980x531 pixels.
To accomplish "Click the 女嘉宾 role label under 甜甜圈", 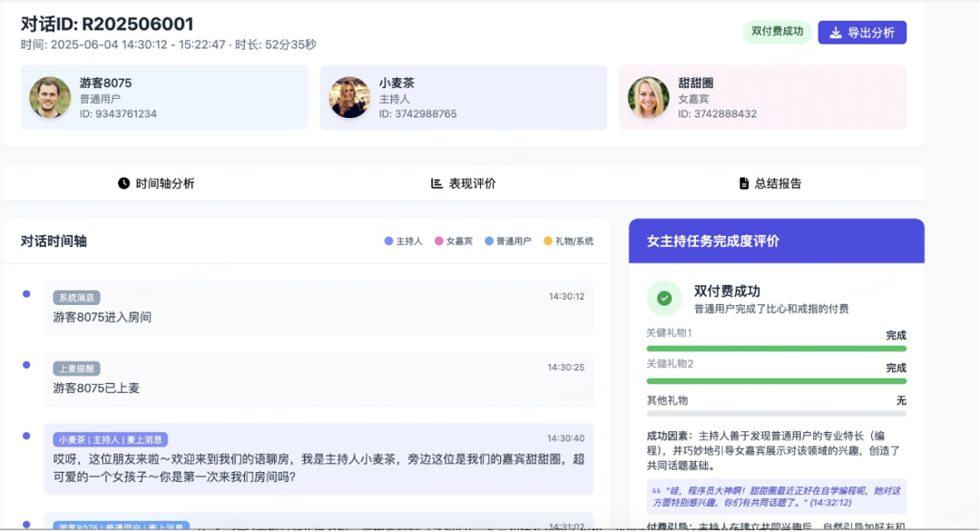I will [693, 99].
